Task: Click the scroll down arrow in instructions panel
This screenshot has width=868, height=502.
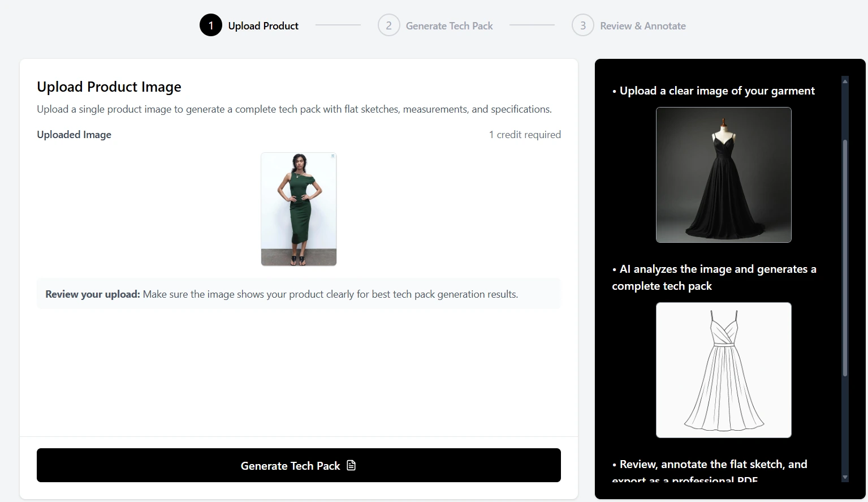Action: (x=845, y=477)
